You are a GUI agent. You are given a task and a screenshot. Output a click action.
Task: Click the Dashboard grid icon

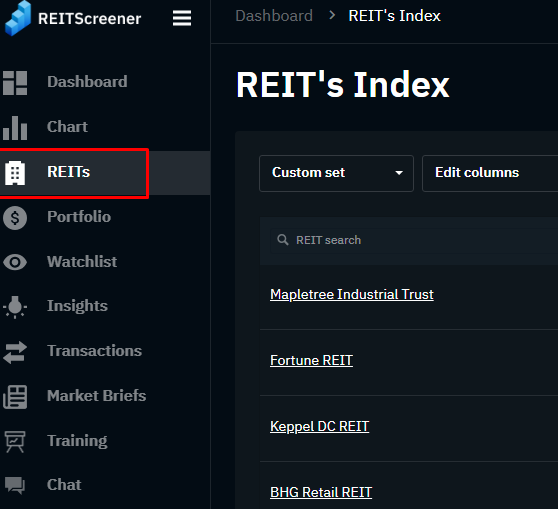coord(15,83)
